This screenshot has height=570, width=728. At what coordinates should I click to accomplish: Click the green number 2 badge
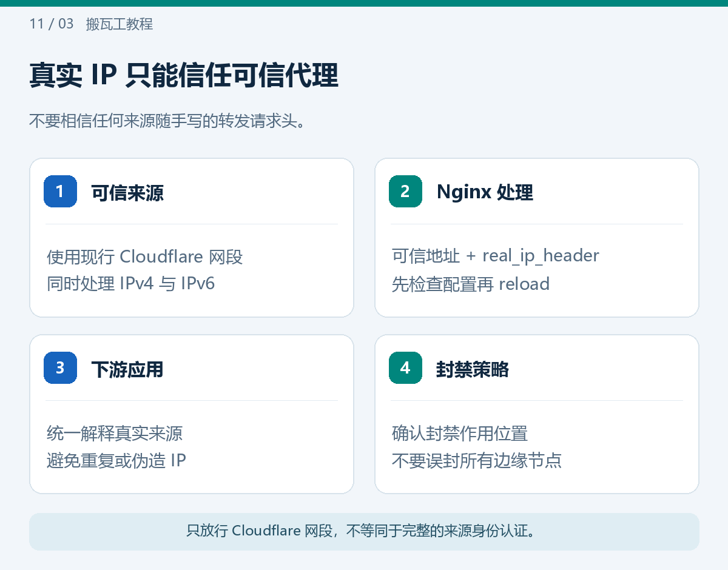pyautogui.click(x=405, y=191)
